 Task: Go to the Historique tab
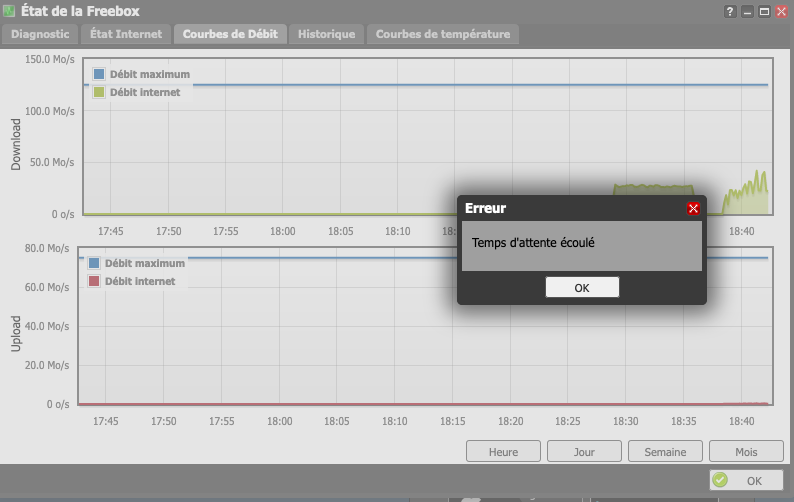coord(327,34)
